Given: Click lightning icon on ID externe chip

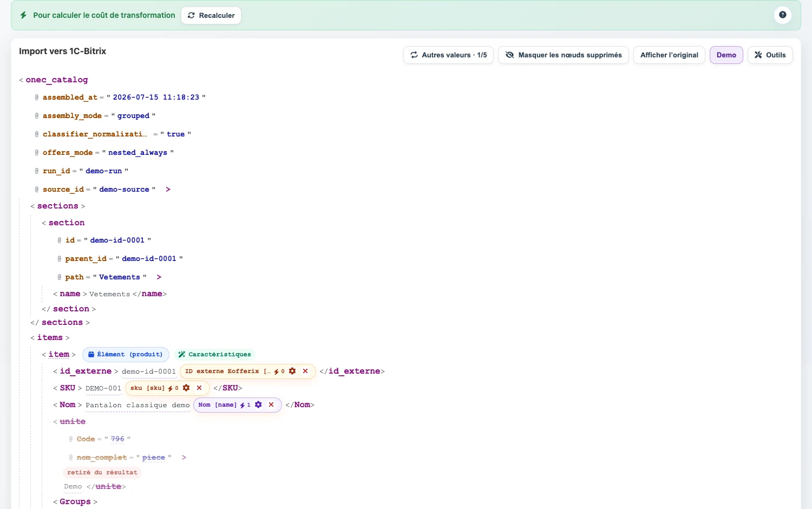Looking at the screenshot, I should [277, 371].
